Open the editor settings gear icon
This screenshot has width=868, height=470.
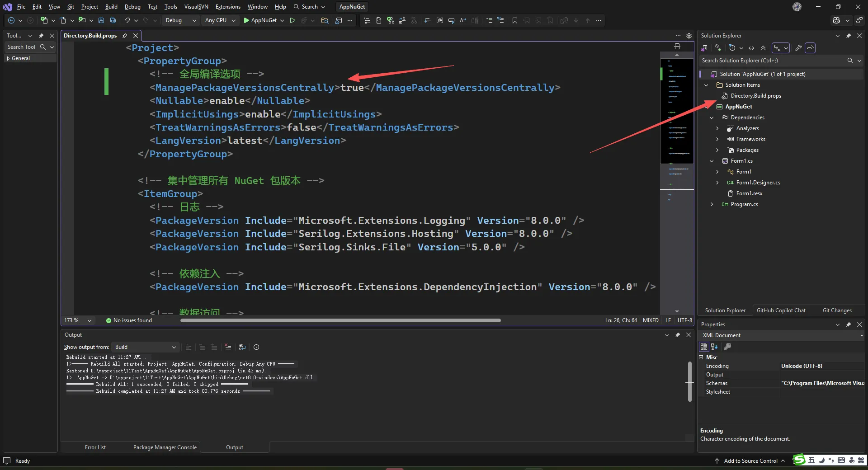click(689, 36)
